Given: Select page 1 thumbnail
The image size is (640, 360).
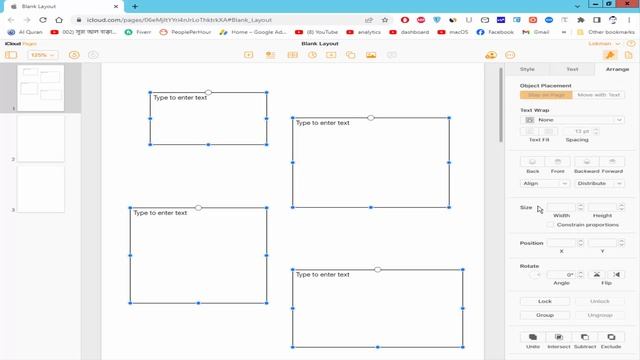Looking at the screenshot, I should 40,88.
